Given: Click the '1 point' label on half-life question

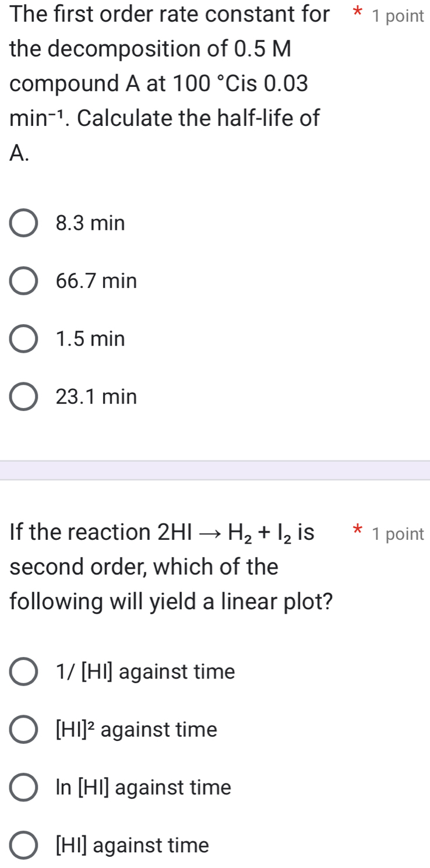Looking at the screenshot, I should (x=399, y=17).
